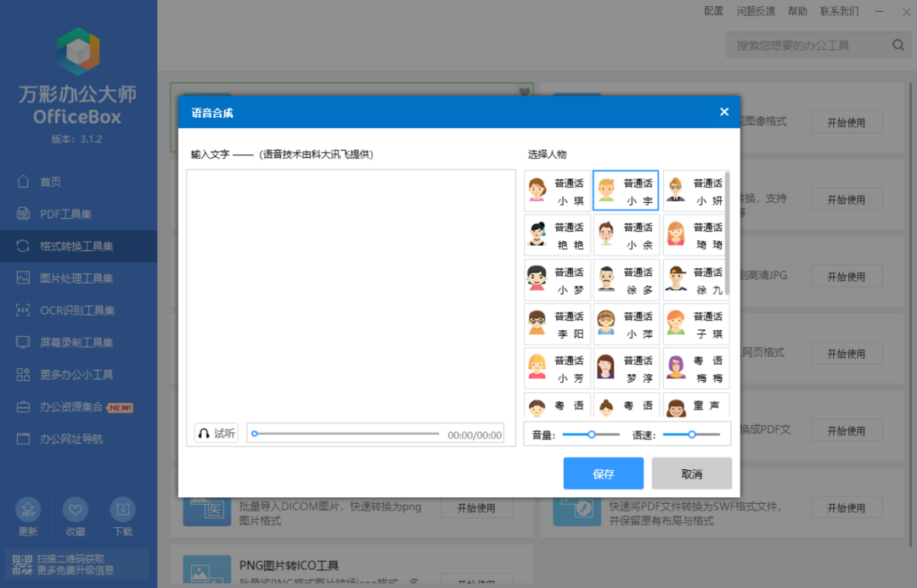This screenshot has height=588, width=917.
Task: Adjust the 音量 volume slider
Action: [x=592, y=434]
